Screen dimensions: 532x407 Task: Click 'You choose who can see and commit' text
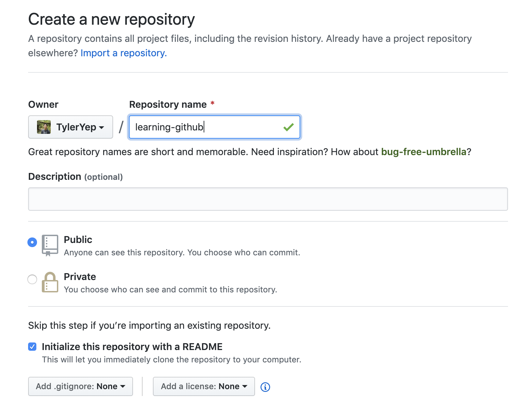pyautogui.click(x=170, y=290)
